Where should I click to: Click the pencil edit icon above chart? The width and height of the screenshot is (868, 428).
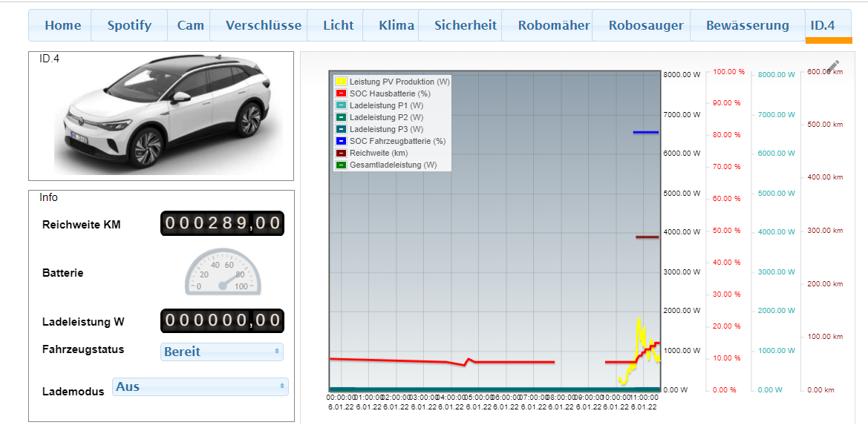click(x=834, y=67)
